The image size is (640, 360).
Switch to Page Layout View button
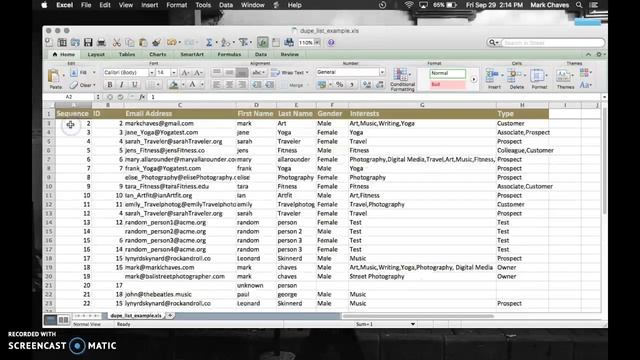(63, 320)
